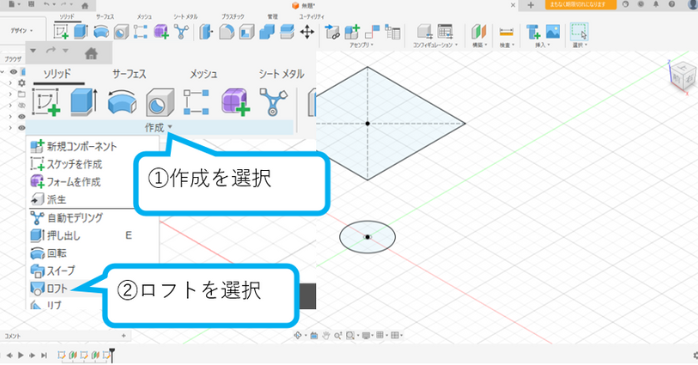
Task: Switch to the ユーティリティ tab
Action: (x=312, y=16)
